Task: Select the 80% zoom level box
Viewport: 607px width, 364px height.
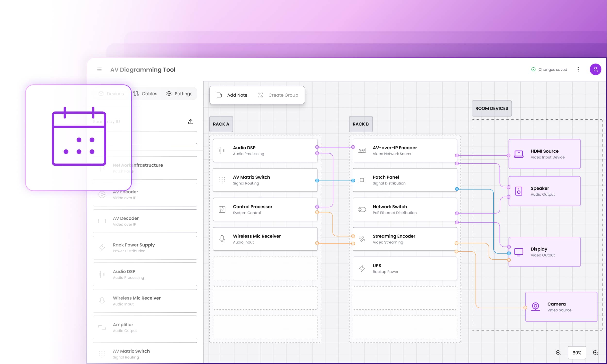Action: 577,353
